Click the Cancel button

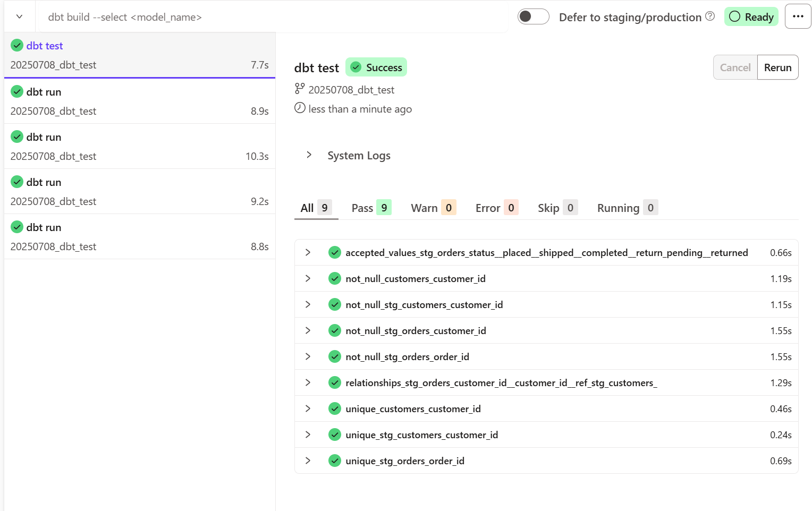point(735,67)
